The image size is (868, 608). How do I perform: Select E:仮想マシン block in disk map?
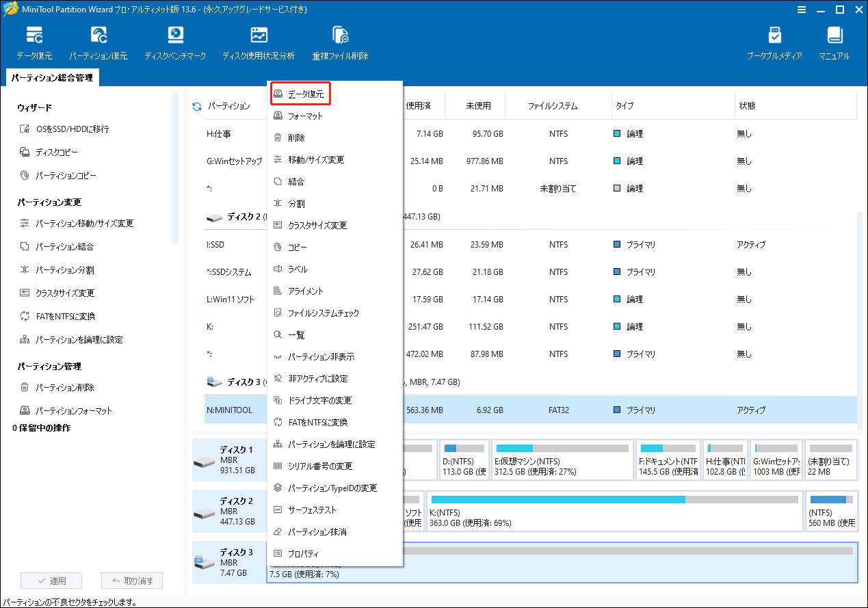[x=562, y=460]
